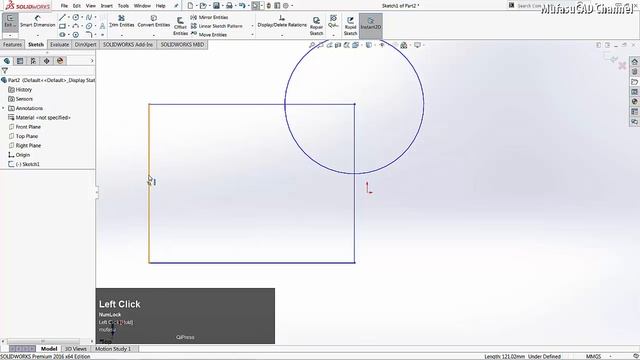Select the Circle sketch tool

(x=76, y=17)
